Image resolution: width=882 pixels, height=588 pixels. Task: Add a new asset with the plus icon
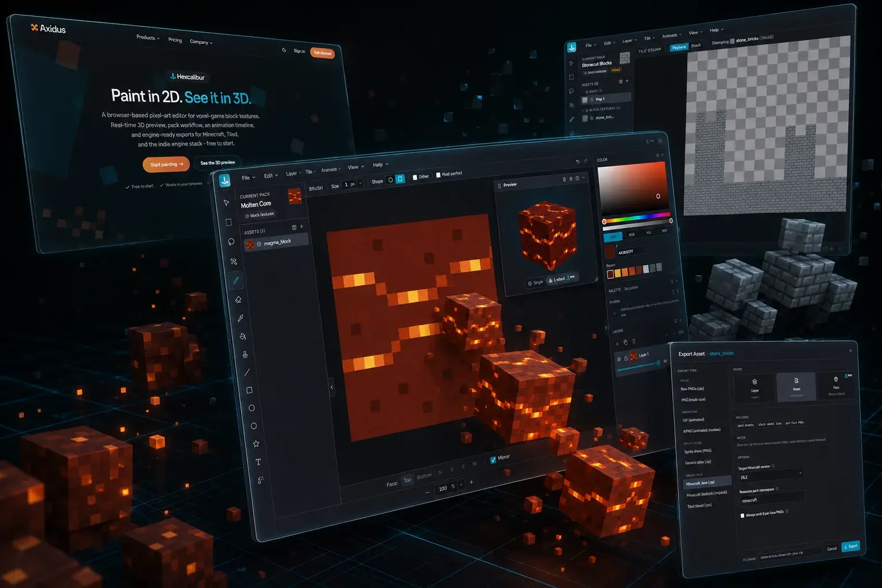[301, 226]
